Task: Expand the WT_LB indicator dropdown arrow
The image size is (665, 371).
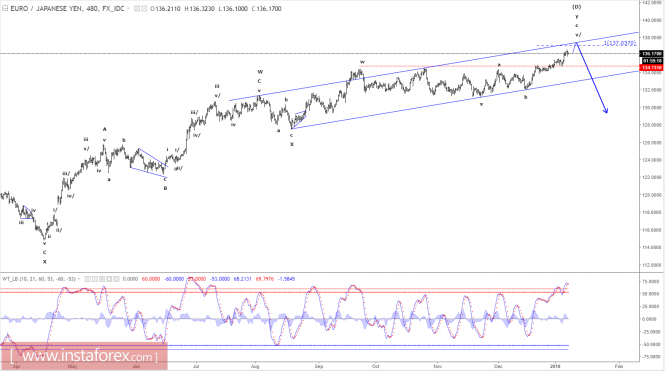Action: click(79, 279)
